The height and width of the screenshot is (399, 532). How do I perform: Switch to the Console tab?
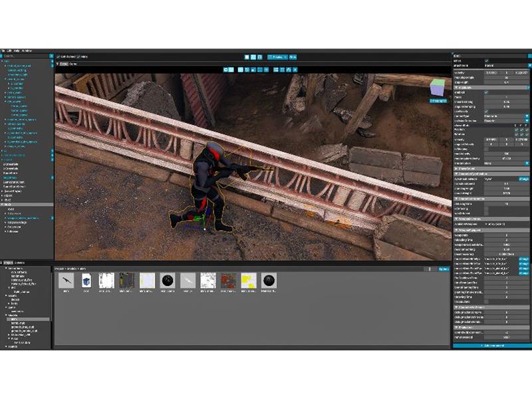19,261
